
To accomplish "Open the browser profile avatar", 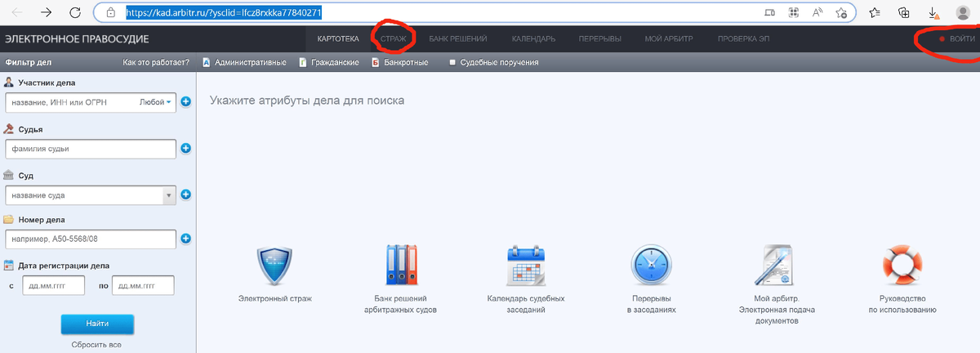I will point(962,12).
